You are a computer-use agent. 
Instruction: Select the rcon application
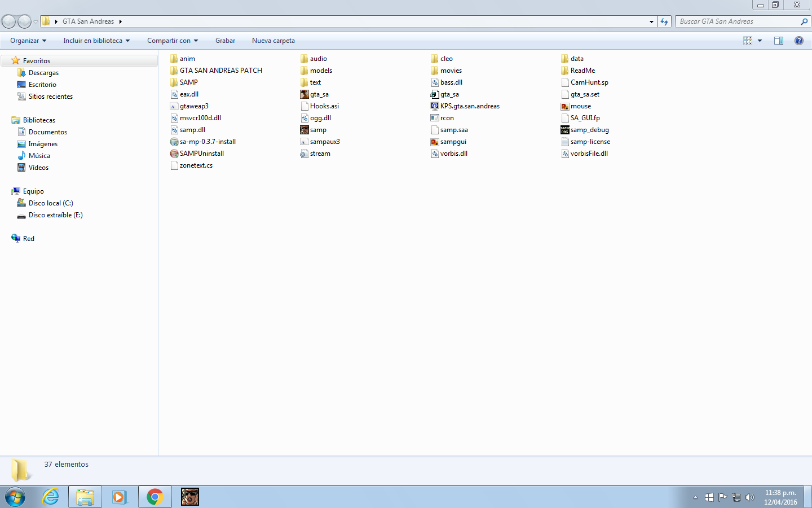click(x=442, y=118)
